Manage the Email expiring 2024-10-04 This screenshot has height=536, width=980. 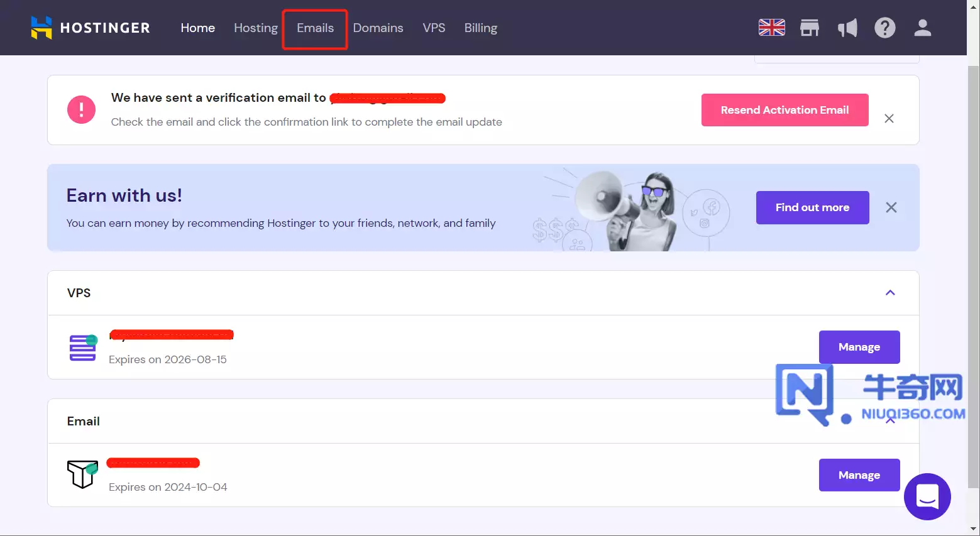859,475
